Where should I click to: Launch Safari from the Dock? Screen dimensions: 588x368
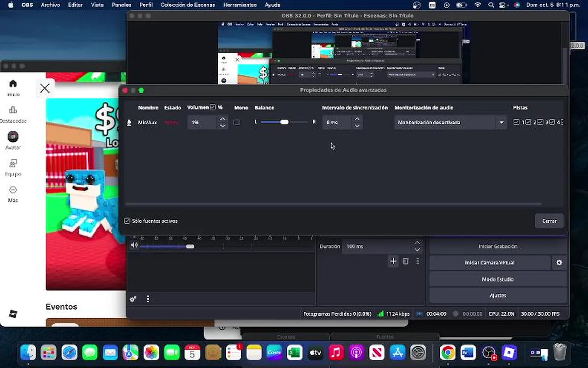click(69, 353)
